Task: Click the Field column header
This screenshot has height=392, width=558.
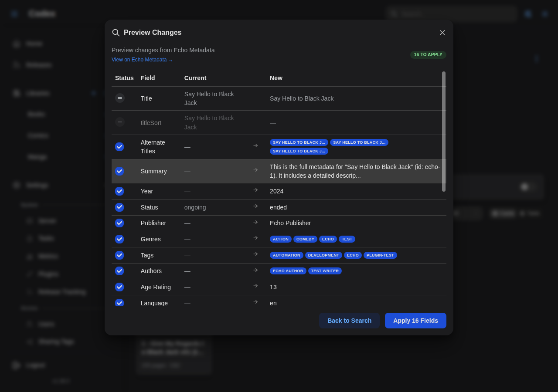Action: click(x=148, y=78)
